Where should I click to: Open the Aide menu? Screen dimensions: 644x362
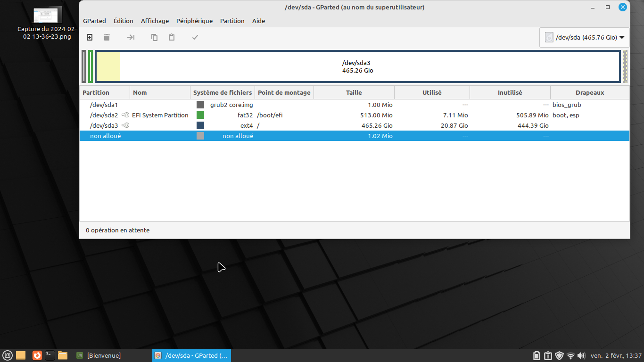[x=259, y=21]
